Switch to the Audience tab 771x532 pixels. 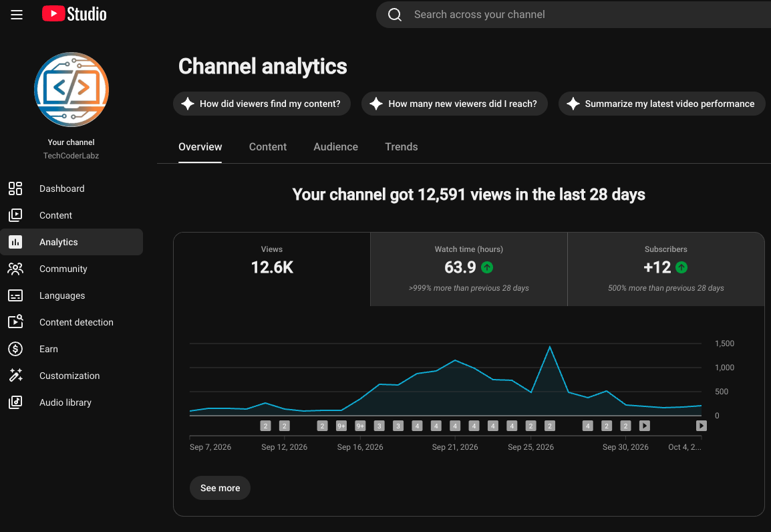pyautogui.click(x=336, y=147)
